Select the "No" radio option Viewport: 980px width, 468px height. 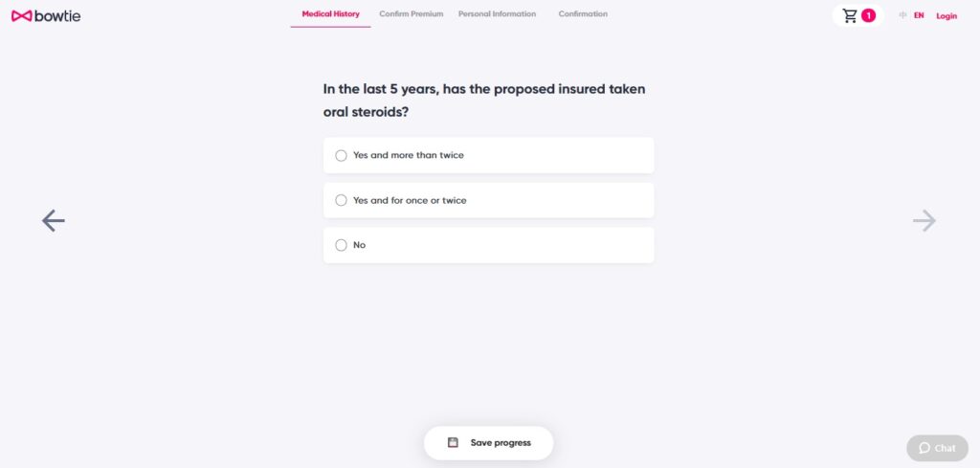click(342, 245)
